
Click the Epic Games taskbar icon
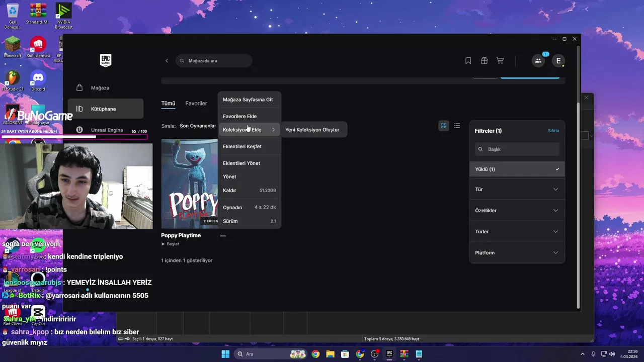click(x=389, y=354)
